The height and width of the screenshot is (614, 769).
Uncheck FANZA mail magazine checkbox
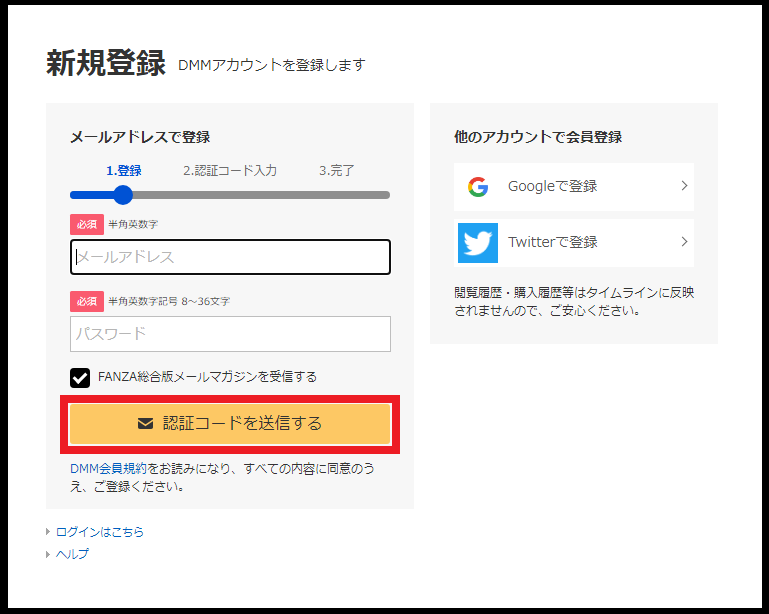[80, 377]
